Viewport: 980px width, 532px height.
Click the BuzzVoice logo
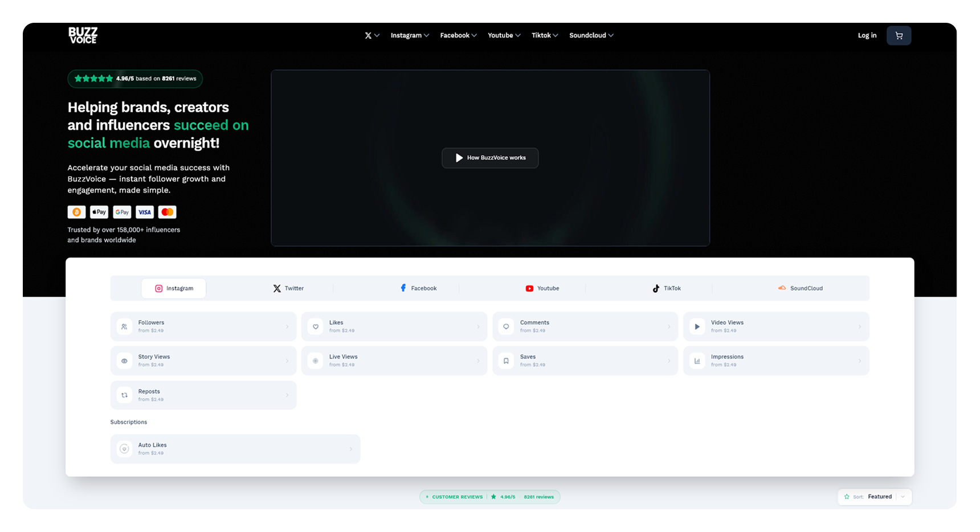[83, 35]
